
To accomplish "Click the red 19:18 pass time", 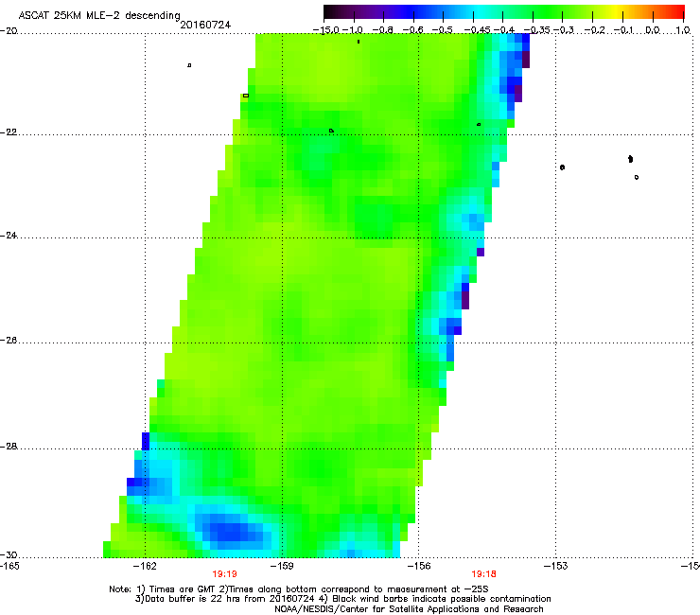I will click(x=484, y=574).
